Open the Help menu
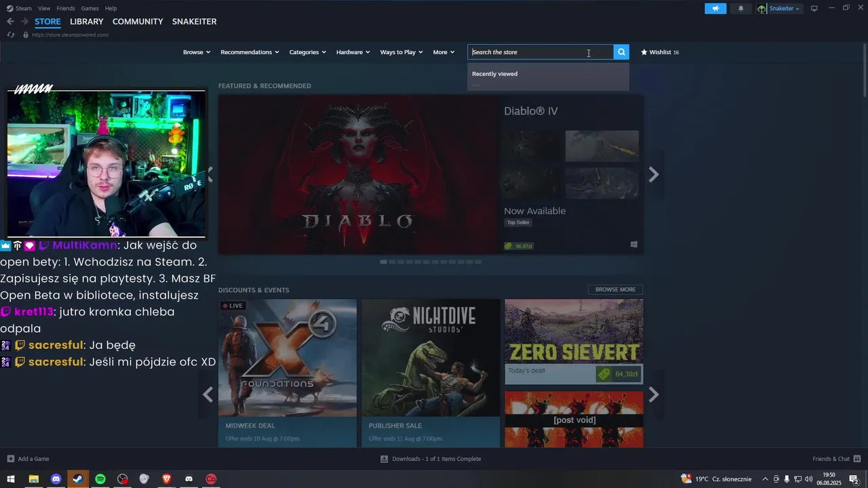The width and height of the screenshot is (868, 488). click(111, 8)
